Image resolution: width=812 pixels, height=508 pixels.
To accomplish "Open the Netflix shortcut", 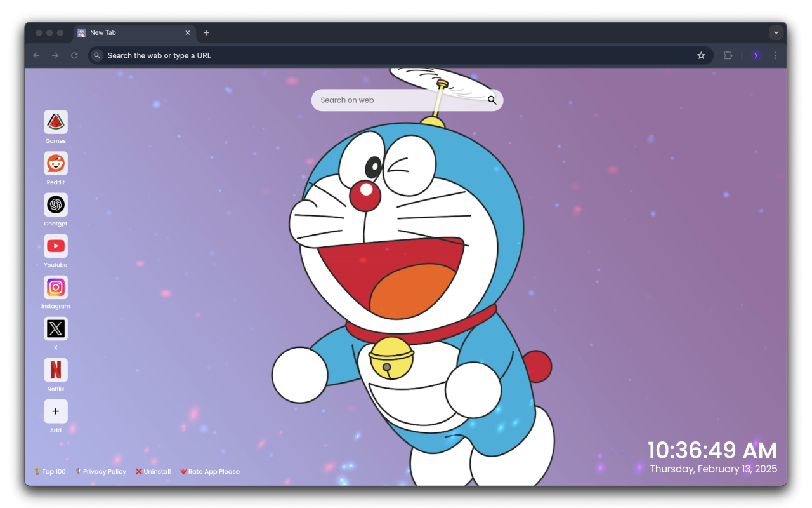I will 55,370.
